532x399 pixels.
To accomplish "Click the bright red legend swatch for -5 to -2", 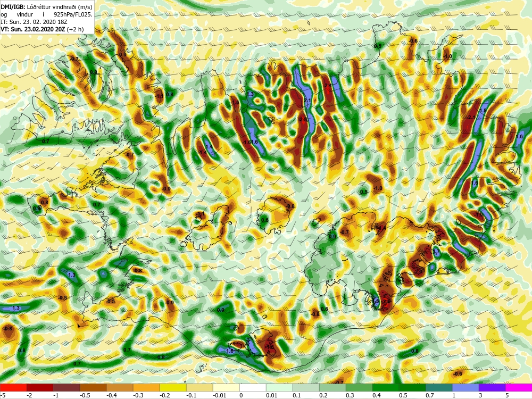I will pyautogui.click(x=13, y=388).
